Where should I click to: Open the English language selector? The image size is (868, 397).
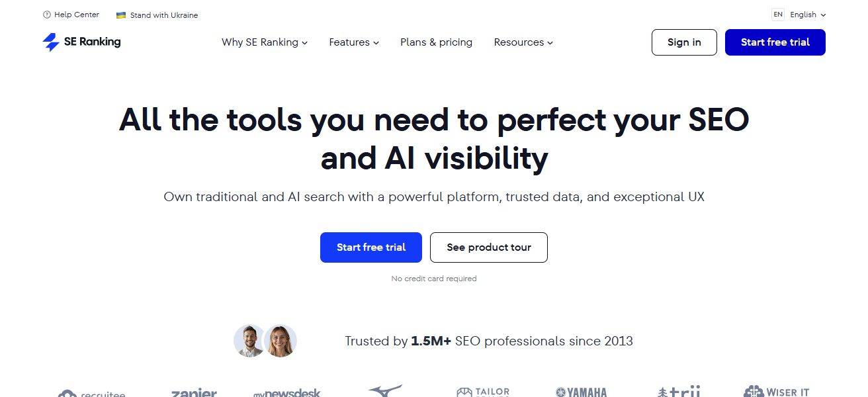(x=808, y=15)
